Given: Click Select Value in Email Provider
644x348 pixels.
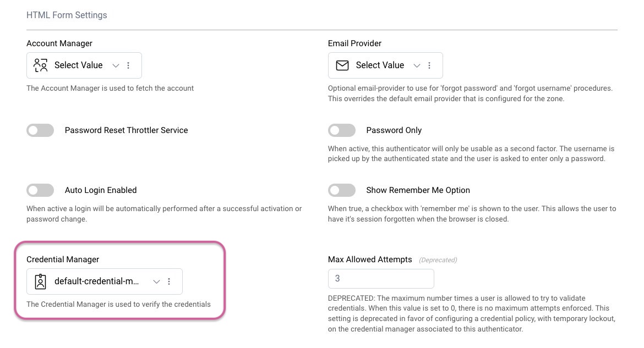Looking at the screenshot, I should pos(380,65).
